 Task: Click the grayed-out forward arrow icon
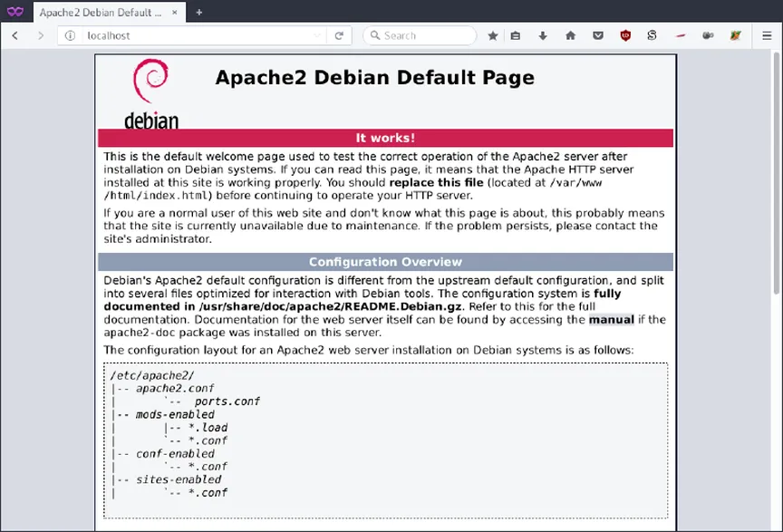point(40,35)
